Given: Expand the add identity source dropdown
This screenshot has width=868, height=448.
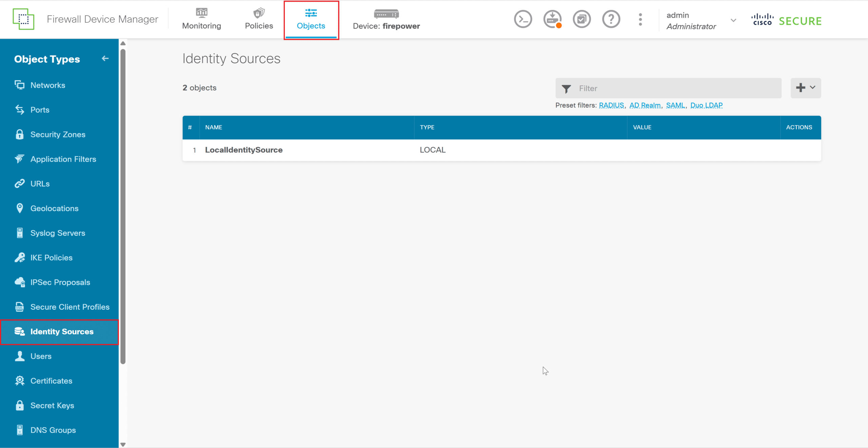Looking at the screenshot, I should point(806,88).
